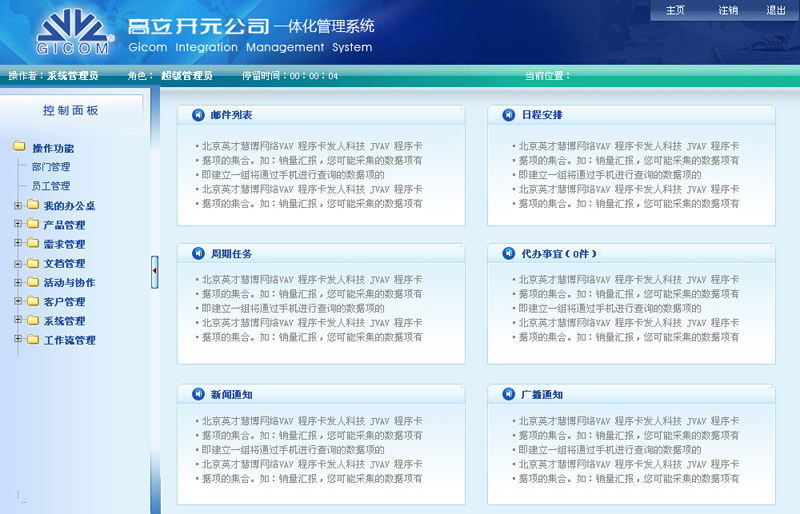Open the 新闻通知 panel title
Viewport: 800px width, 514px height.
(x=231, y=395)
